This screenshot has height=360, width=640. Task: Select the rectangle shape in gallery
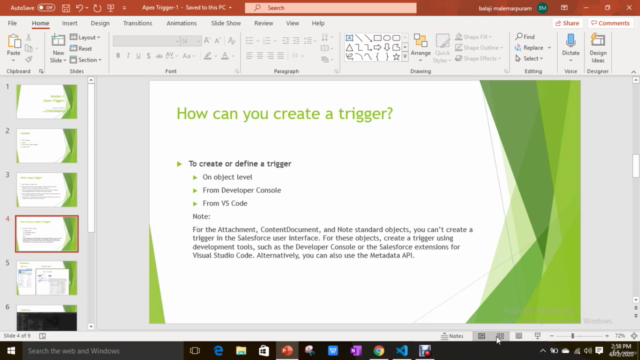378,38
